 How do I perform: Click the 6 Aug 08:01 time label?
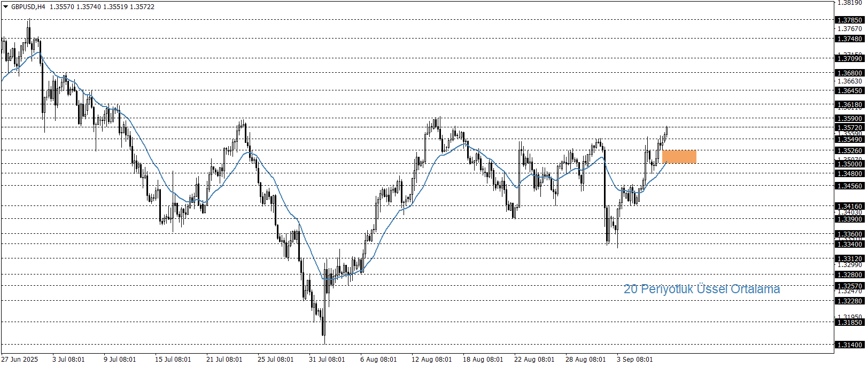coord(378,359)
